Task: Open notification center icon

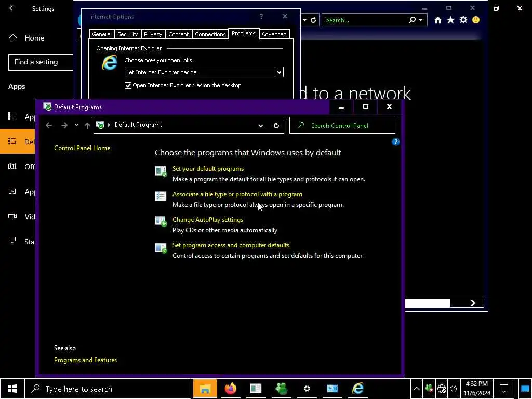Action: [504, 389]
